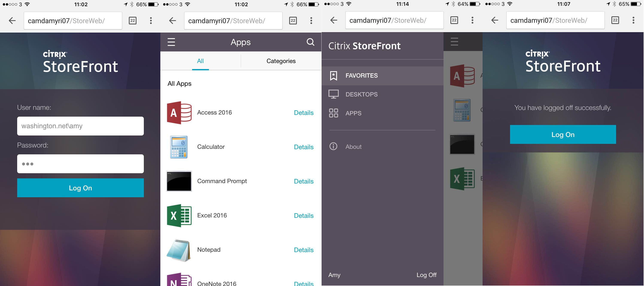
Task: Open the OneNote 2016 app icon
Action: coord(179,280)
